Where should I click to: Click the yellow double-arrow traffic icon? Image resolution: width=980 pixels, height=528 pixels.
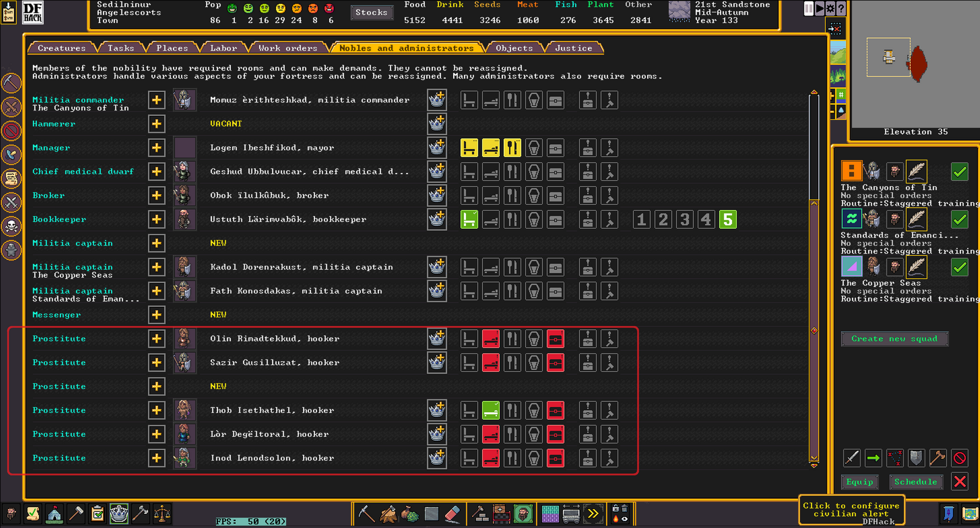[x=593, y=513]
